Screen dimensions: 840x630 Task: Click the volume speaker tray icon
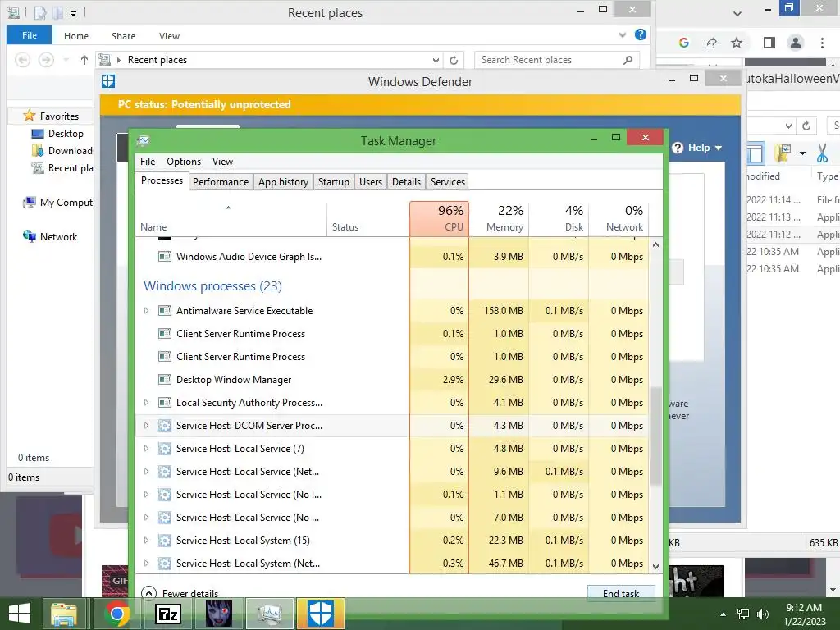click(x=763, y=614)
